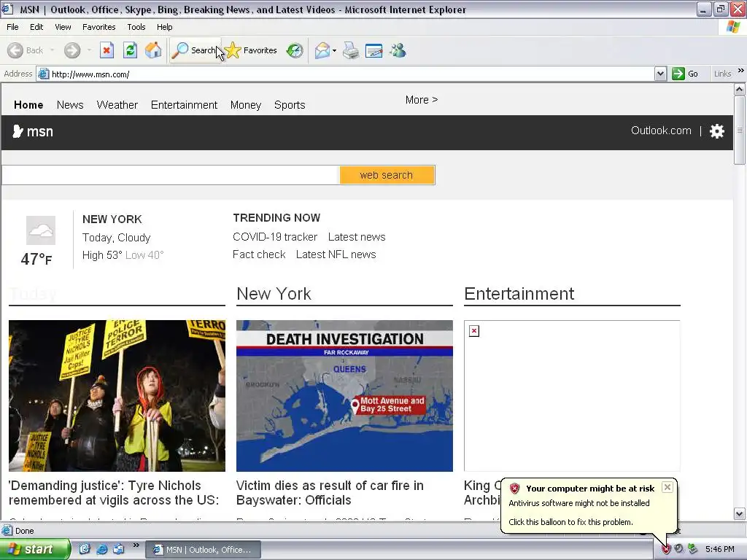
Task: Expand the Forward button history dropdown arrow
Action: pos(89,50)
